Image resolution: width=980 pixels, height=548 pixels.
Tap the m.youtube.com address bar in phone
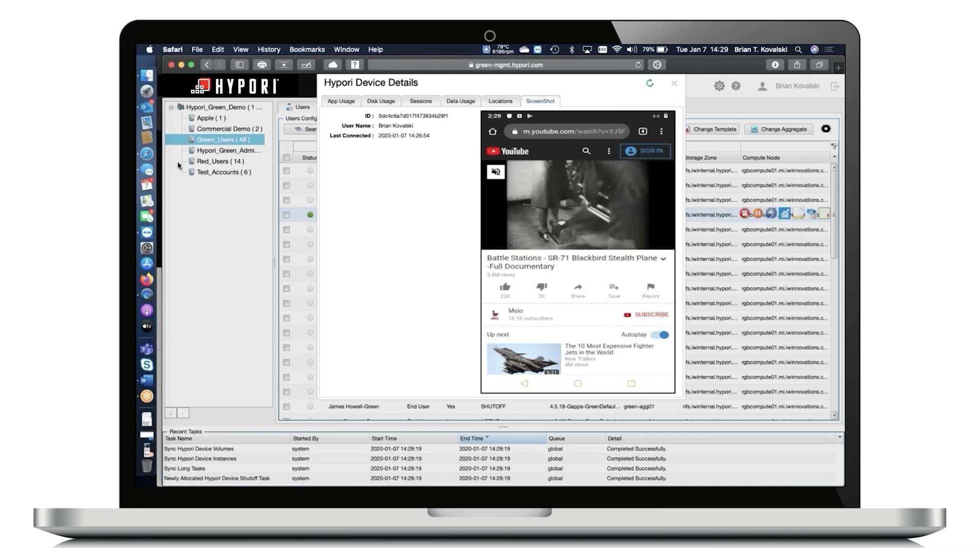pos(568,132)
